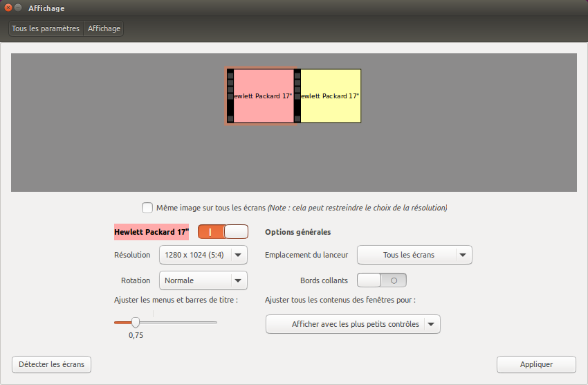
Task: Expand the Emplacement du lanceur dropdown
Action: [414, 255]
